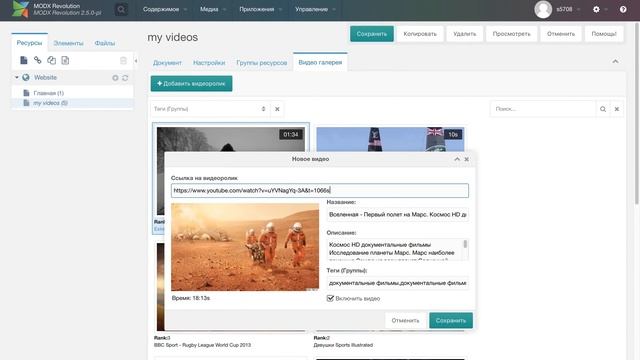Click the Копировать button
The width and height of the screenshot is (640, 360).
pyautogui.click(x=420, y=34)
